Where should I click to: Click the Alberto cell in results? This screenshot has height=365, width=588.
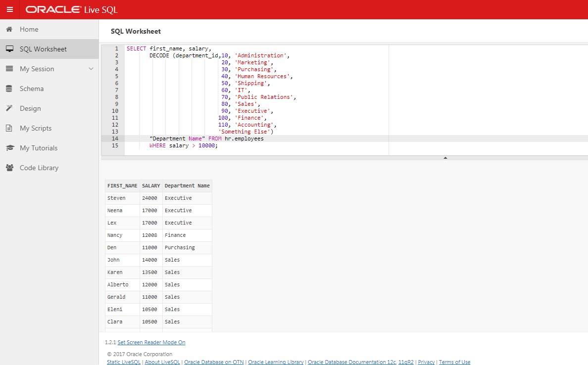[122, 285]
